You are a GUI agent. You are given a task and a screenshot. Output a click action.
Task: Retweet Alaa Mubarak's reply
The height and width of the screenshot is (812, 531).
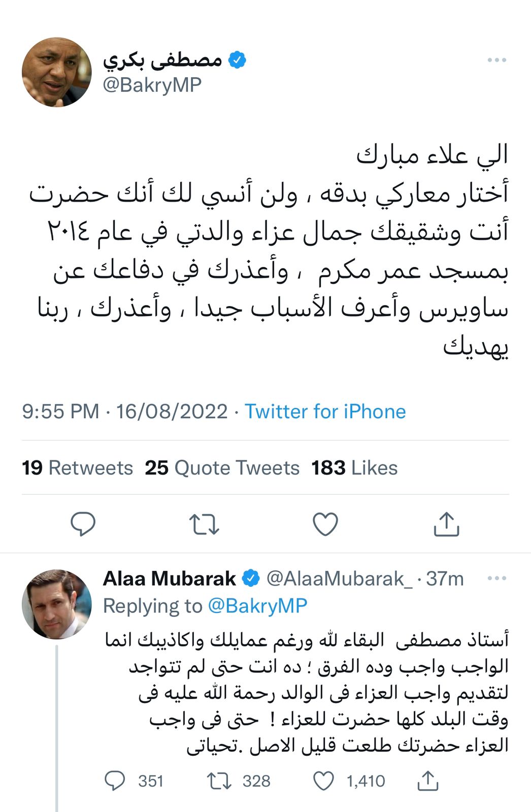[x=220, y=781]
